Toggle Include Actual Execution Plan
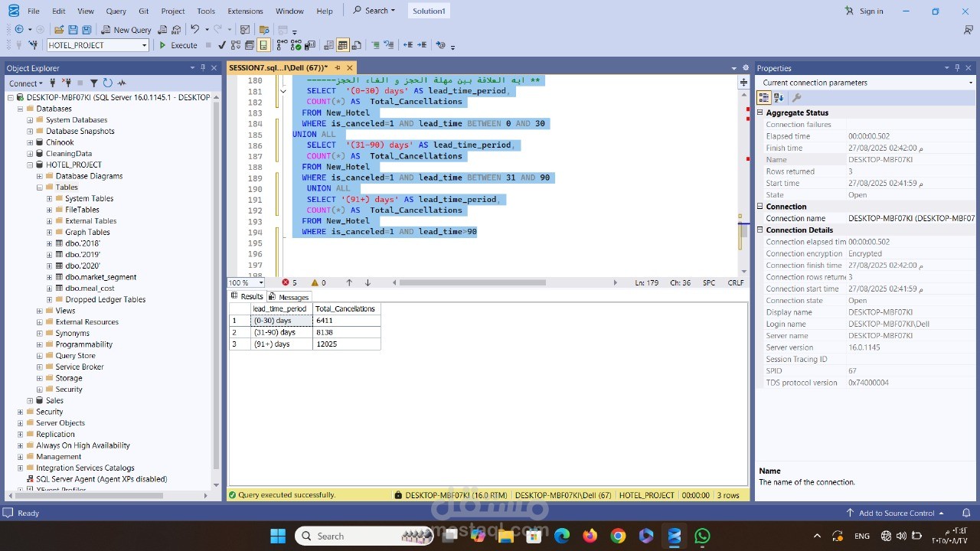980x551 pixels. click(x=282, y=45)
